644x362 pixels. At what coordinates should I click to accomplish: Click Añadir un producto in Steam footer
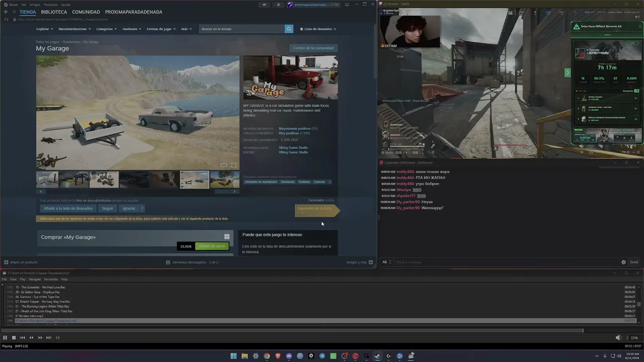tap(21, 262)
